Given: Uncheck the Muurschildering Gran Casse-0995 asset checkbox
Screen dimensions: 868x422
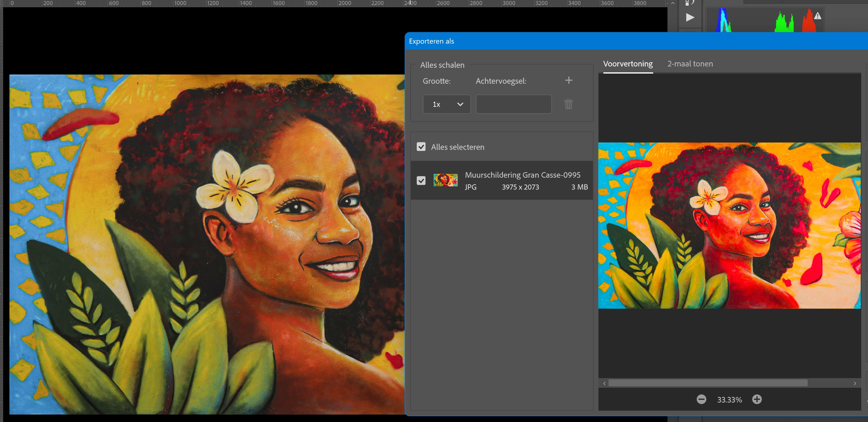Looking at the screenshot, I should (421, 181).
